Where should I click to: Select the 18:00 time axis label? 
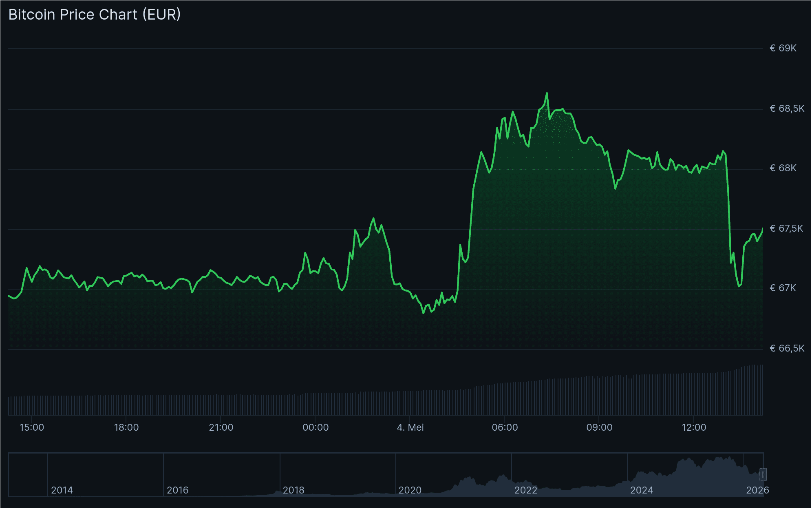[x=126, y=427]
